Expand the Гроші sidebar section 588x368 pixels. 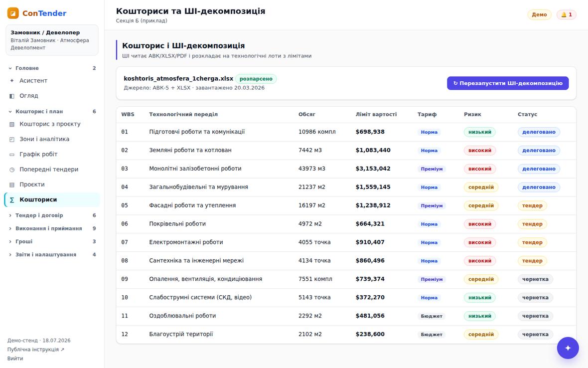pos(52,241)
